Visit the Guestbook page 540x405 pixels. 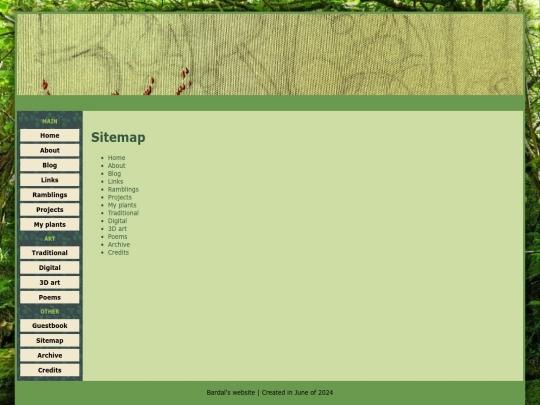click(x=50, y=326)
